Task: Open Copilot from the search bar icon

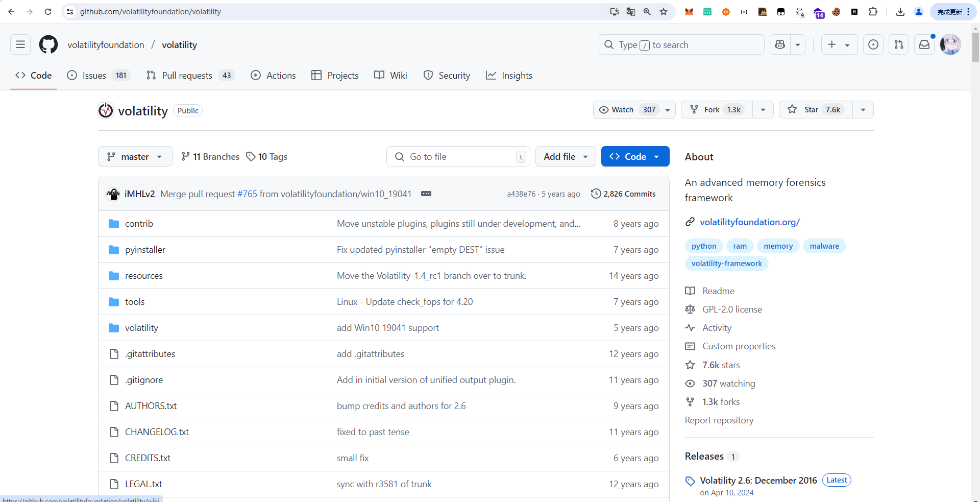Action: [x=780, y=44]
